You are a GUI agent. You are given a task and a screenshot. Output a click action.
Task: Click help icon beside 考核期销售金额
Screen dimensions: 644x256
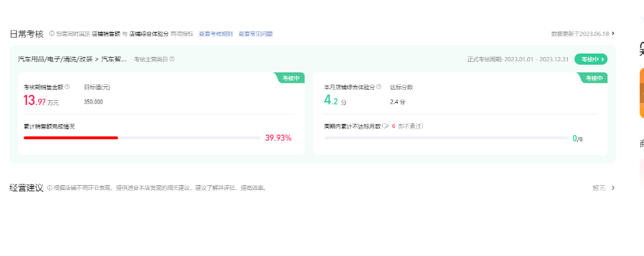pos(67,87)
